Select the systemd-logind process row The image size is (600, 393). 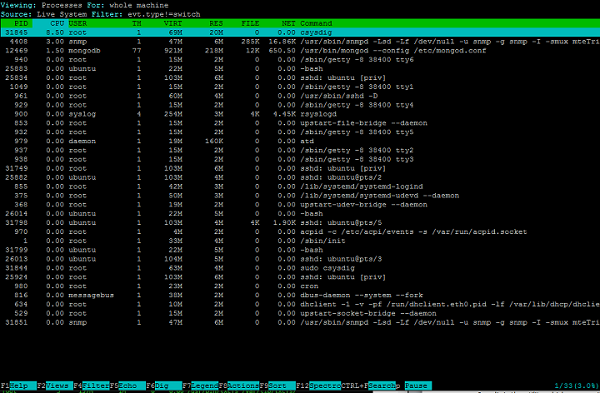pyautogui.click(x=300, y=186)
